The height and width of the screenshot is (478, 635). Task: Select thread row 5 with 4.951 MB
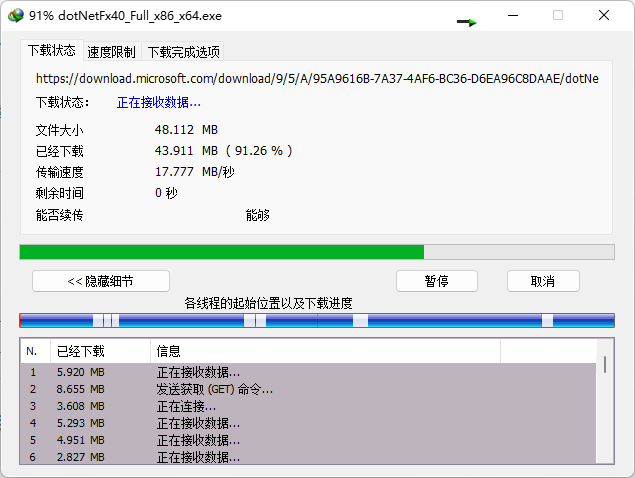308,440
